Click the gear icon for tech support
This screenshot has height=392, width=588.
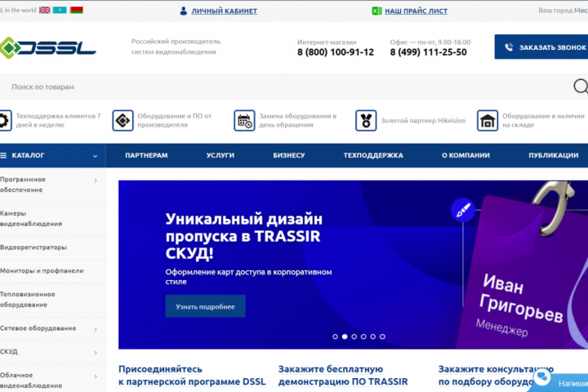click(5, 120)
